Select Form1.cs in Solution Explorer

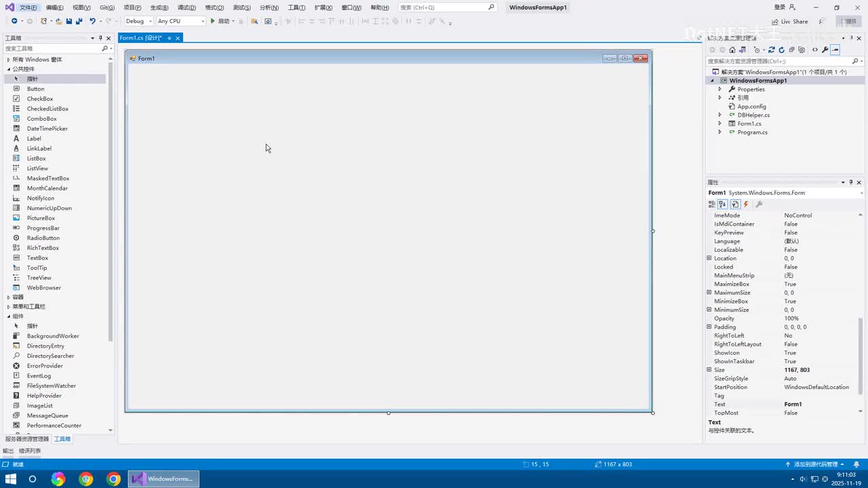pyautogui.click(x=749, y=124)
